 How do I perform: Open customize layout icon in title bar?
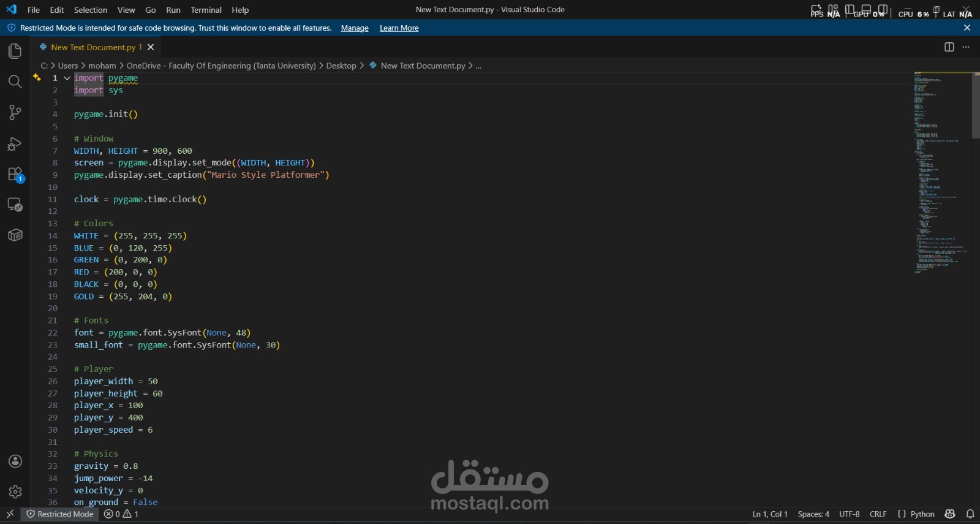[833, 9]
